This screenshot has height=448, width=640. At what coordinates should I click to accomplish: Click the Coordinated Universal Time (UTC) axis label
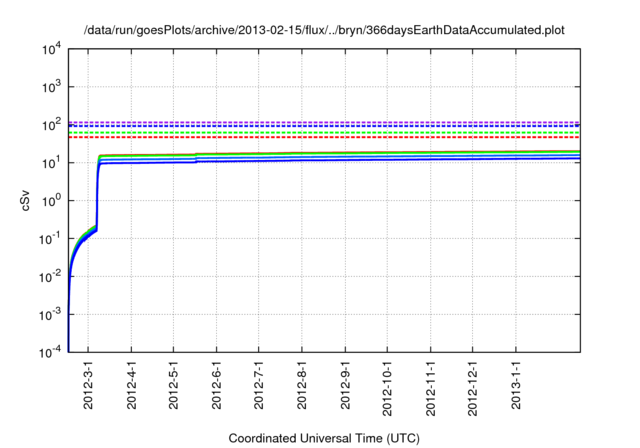coord(324,438)
